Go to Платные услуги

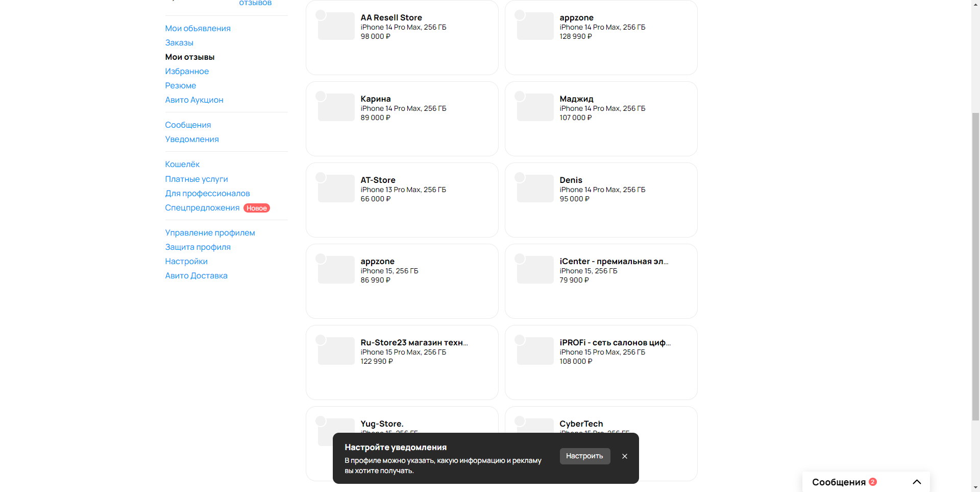197,179
